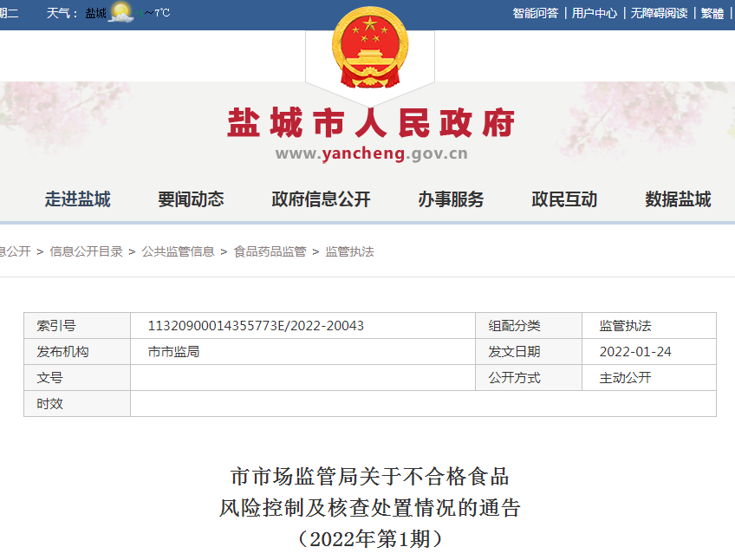Open the 要闻动态 navigation menu
The image size is (735, 560).
coord(191,199)
